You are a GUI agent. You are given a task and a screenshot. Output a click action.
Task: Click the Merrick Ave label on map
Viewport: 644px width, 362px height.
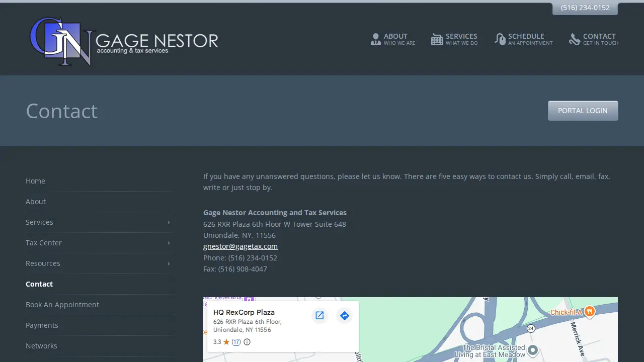coord(577,339)
